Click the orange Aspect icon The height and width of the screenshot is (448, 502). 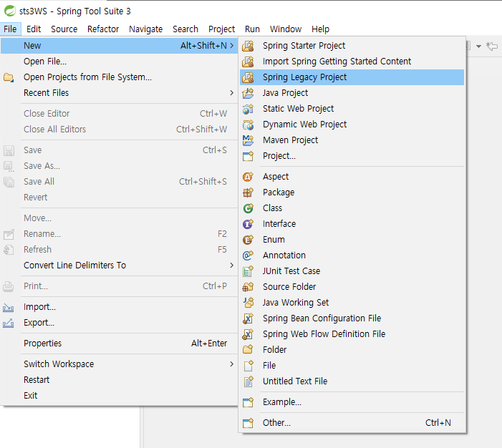[248, 177]
